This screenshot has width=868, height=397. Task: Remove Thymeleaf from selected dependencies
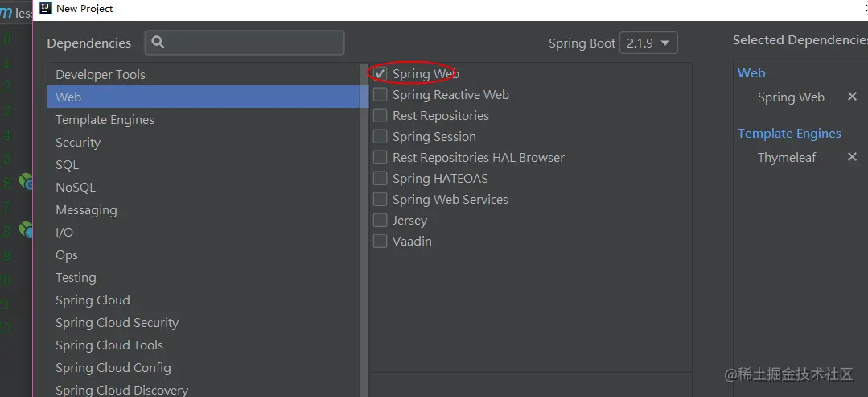pos(852,157)
